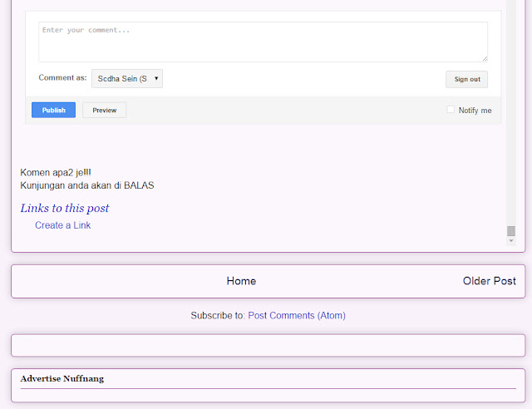Open the Comment as identity dropdown
This screenshot has width=532, height=409.
(x=127, y=78)
